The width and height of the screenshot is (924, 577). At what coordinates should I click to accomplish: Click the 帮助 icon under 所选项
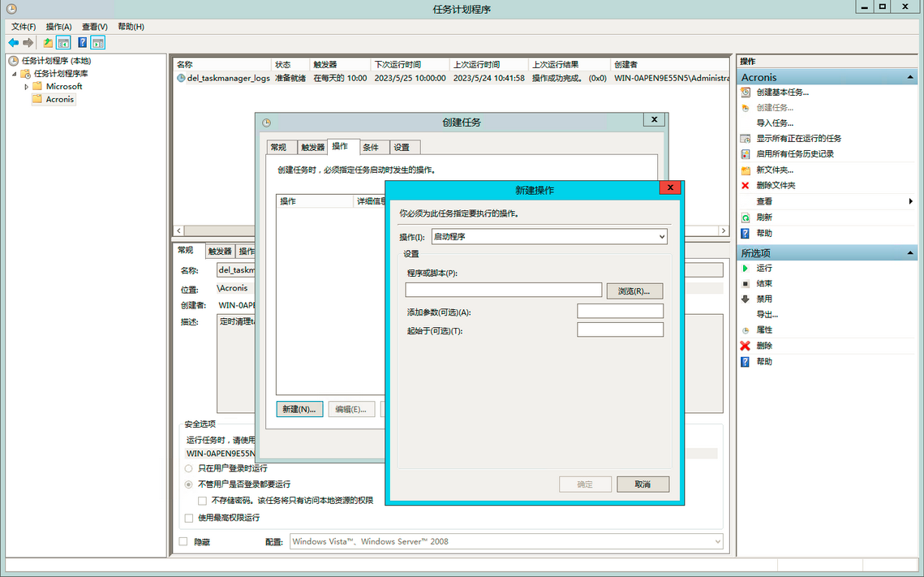point(746,362)
